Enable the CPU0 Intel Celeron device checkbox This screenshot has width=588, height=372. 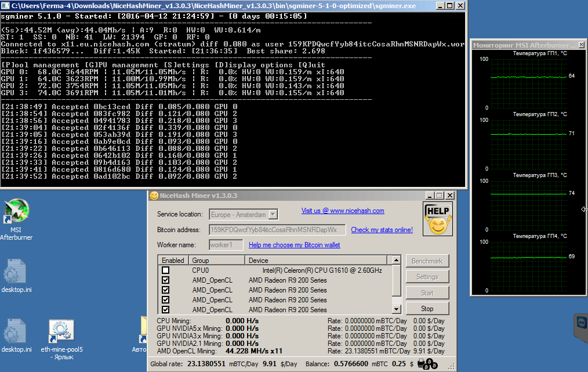pos(165,270)
